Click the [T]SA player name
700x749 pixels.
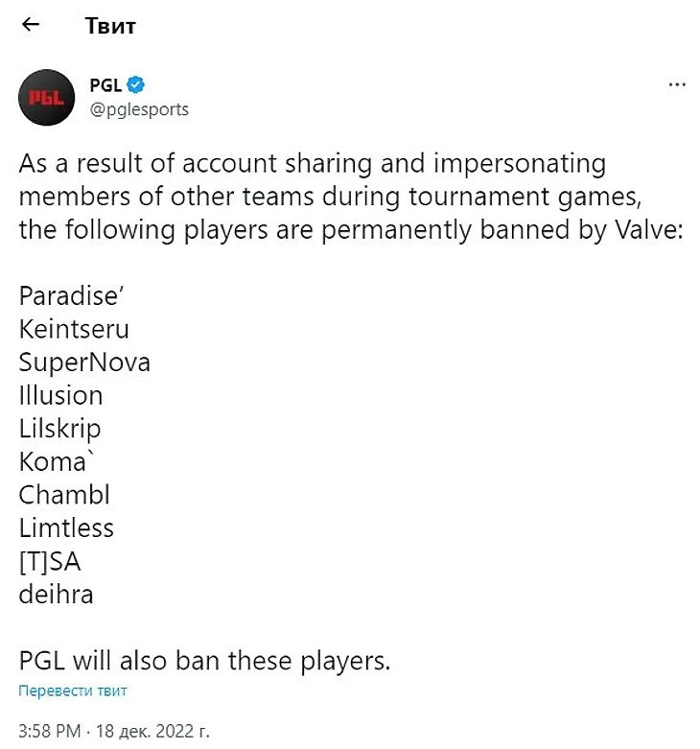(50, 561)
